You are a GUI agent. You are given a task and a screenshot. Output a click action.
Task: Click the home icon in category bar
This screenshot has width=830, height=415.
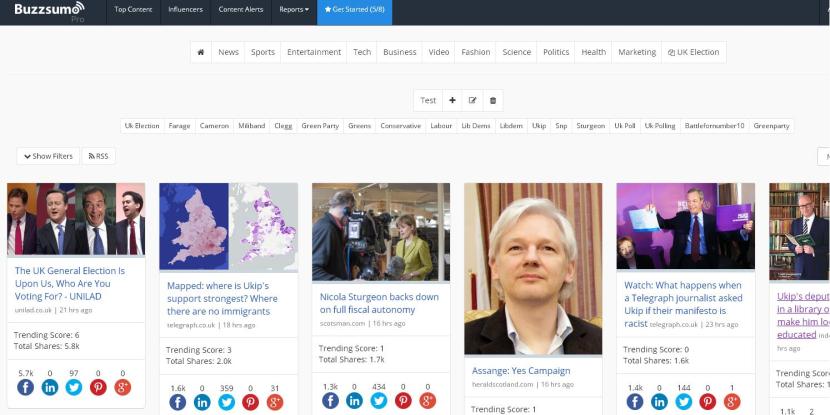tap(201, 52)
